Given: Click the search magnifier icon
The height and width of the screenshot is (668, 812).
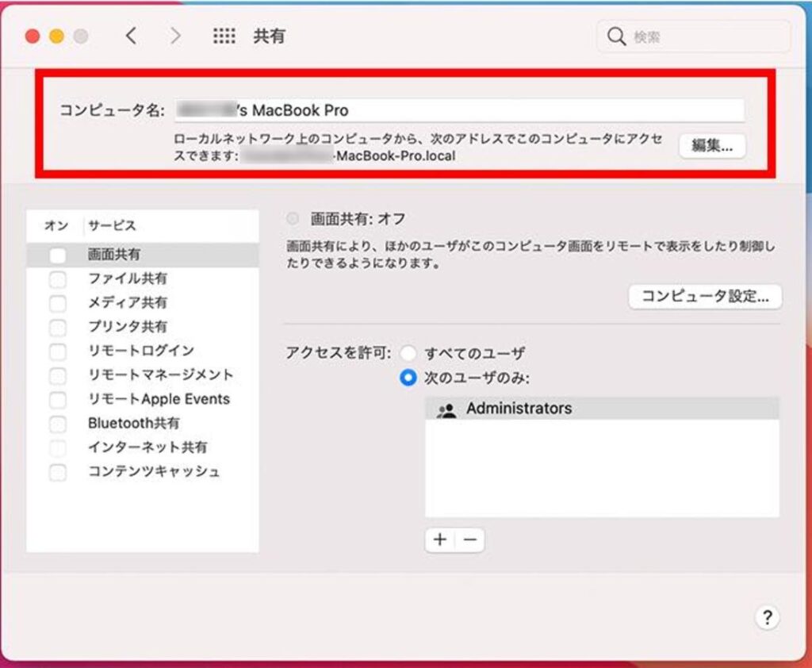Looking at the screenshot, I should click(615, 36).
